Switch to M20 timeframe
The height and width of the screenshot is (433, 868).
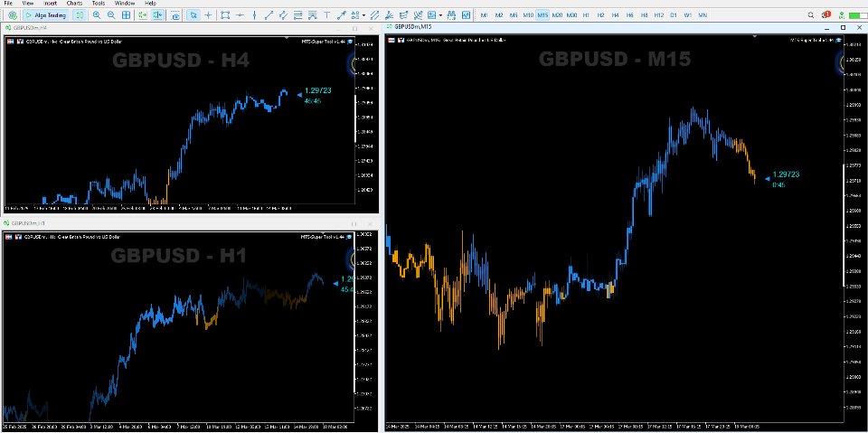(557, 15)
